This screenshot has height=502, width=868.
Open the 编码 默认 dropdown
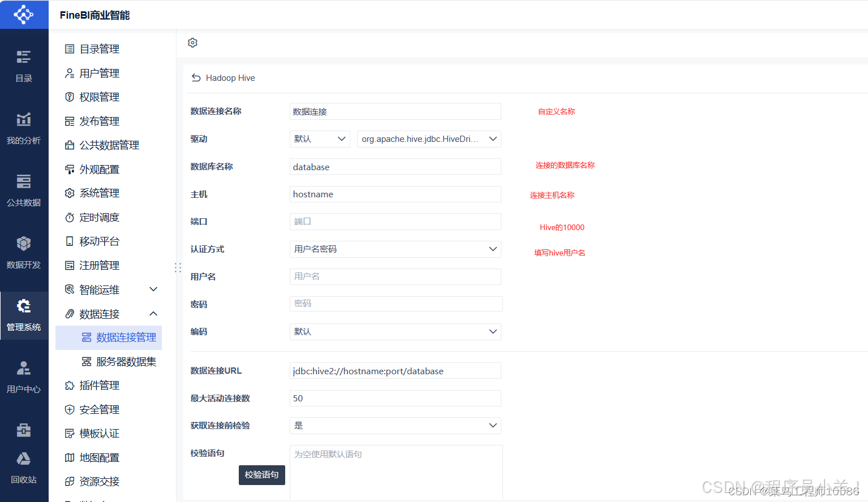coord(396,332)
